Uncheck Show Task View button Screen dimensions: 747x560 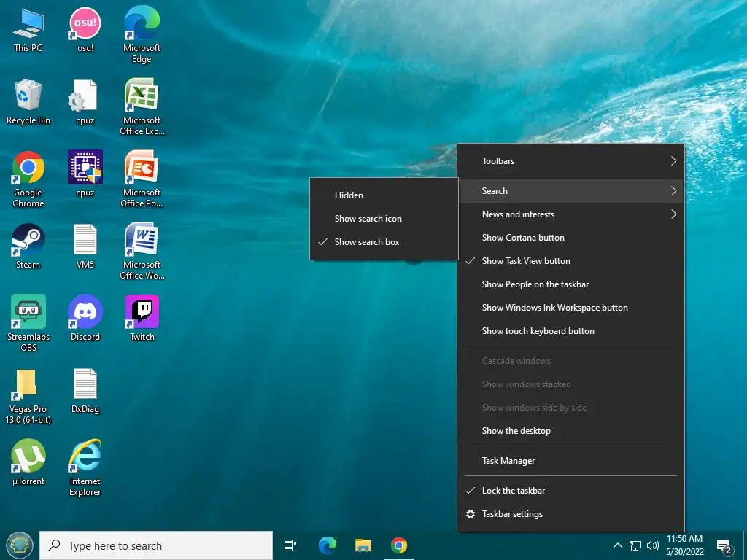pyautogui.click(x=570, y=261)
